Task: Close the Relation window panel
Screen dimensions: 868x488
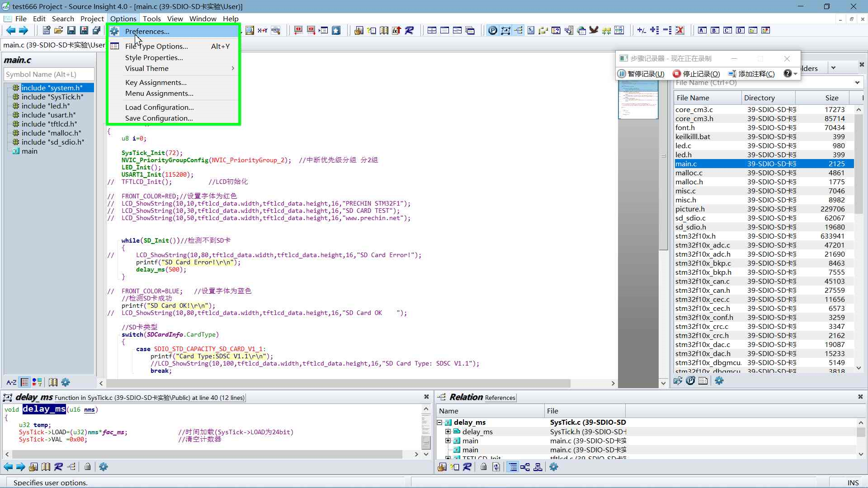Action: click(x=860, y=397)
